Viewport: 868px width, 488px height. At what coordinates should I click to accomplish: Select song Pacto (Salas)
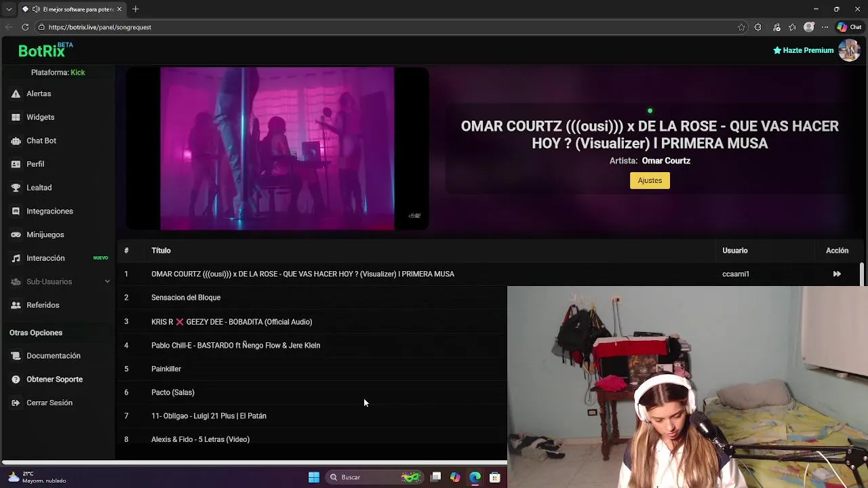click(173, 392)
